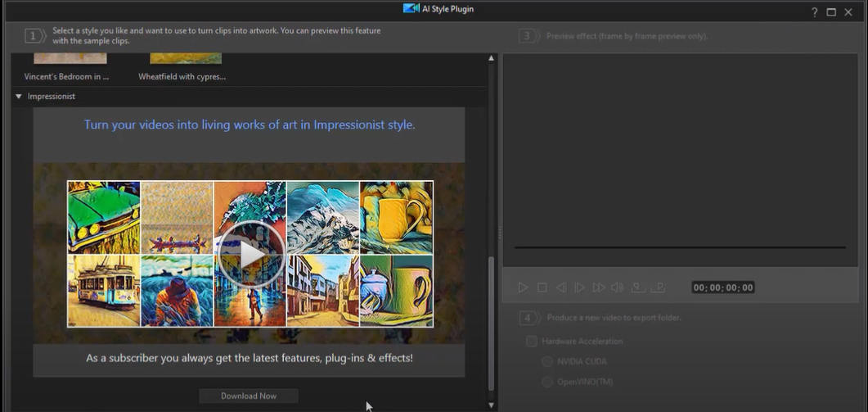Screen dimensions: 868x412
Task: Adjust preview volume with speaker icon
Action: [617, 287]
